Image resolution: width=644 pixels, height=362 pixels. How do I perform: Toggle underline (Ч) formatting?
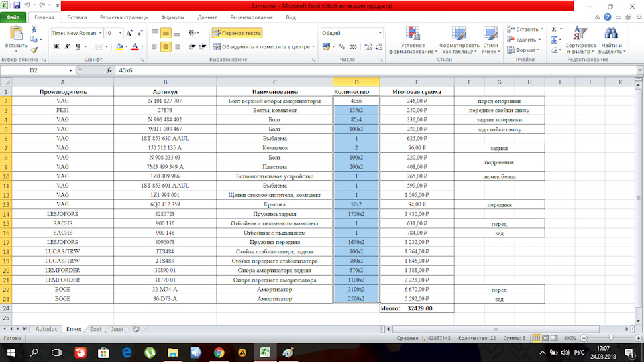[x=78, y=47]
